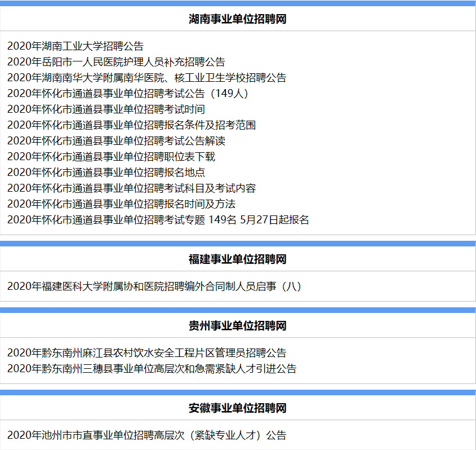Open 湖南南华大学附属南华医院、核工业卫生学校招聘公告 link
This screenshot has height=450, width=476.
click(146, 78)
